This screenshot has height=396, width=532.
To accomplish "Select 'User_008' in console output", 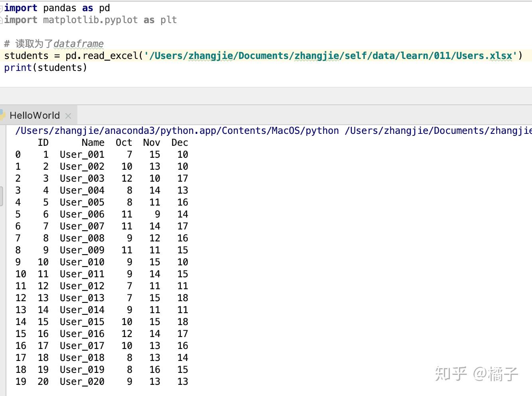I will (x=82, y=238).
